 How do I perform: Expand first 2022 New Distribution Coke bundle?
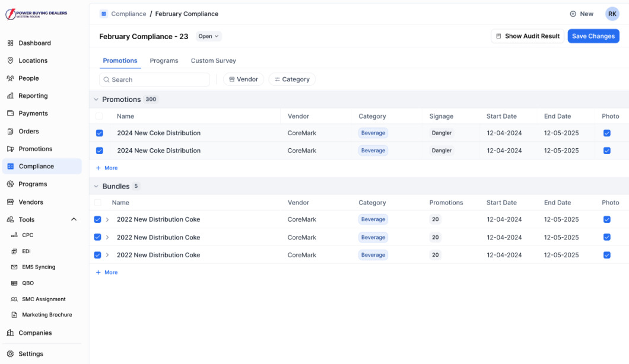click(x=107, y=219)
